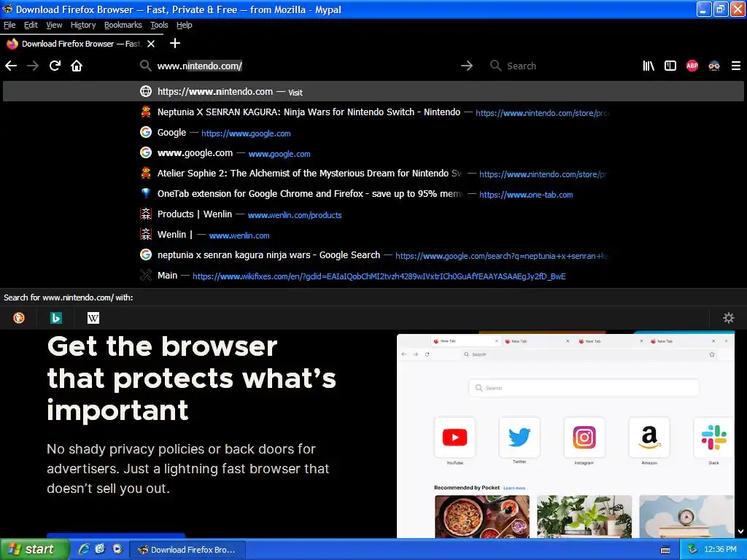Image resolution: width=747 pixels, height=560 pixels.
Task: Open the File menu
Action: tap(9, 25)
